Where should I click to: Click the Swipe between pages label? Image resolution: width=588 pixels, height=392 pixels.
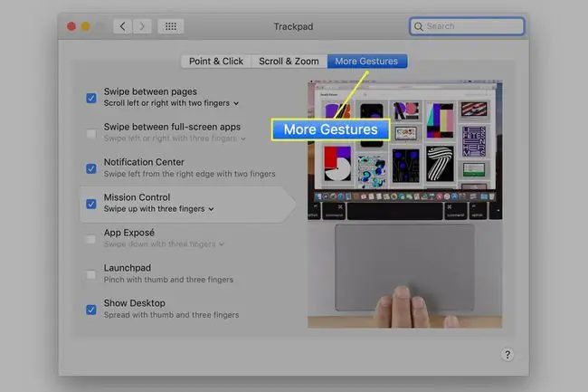click(150, 91)
